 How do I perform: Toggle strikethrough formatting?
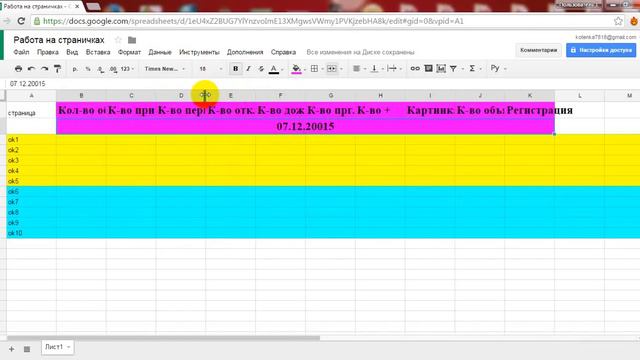[x=261, y=69]
